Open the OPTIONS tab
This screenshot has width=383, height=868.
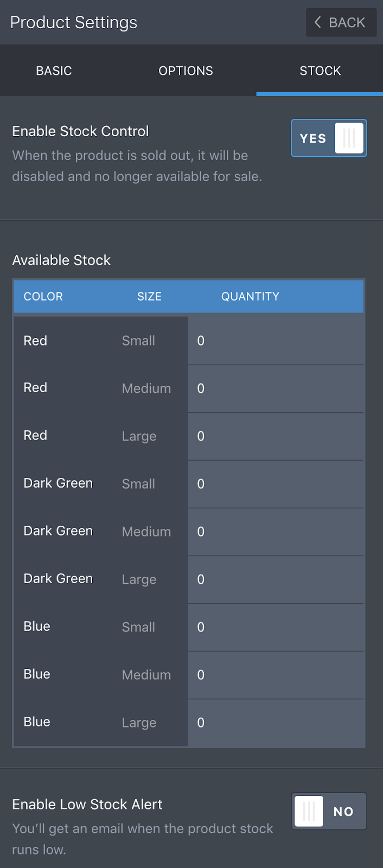coord(186,71)
